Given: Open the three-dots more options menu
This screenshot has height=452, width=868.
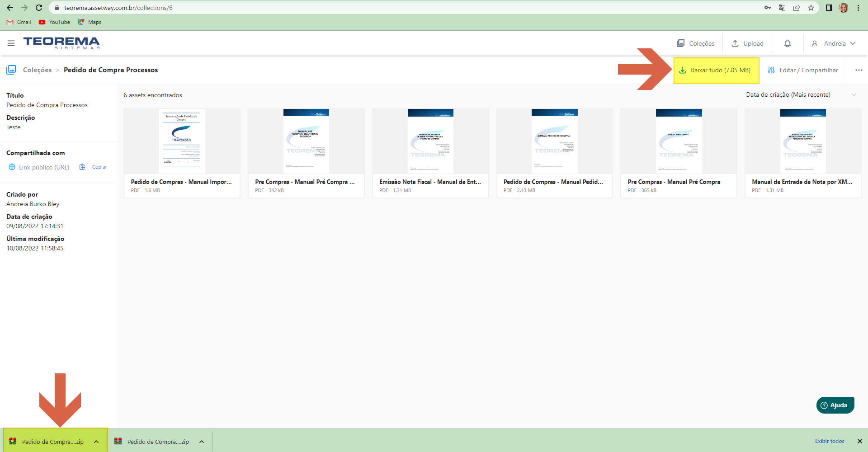Looking at the screenshot, I should [x=859, y=70].
